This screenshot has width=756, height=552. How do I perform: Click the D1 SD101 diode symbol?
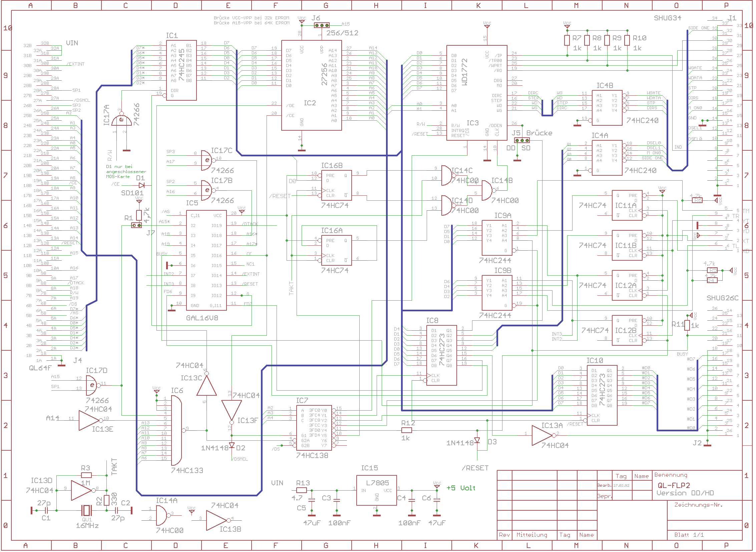(141, 185)
